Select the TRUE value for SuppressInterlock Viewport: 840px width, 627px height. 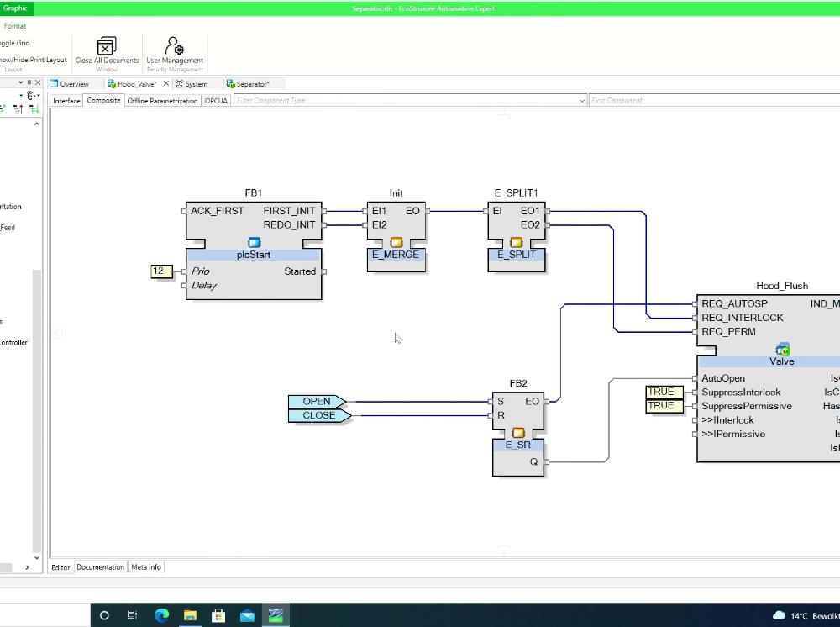pos(664,392)
